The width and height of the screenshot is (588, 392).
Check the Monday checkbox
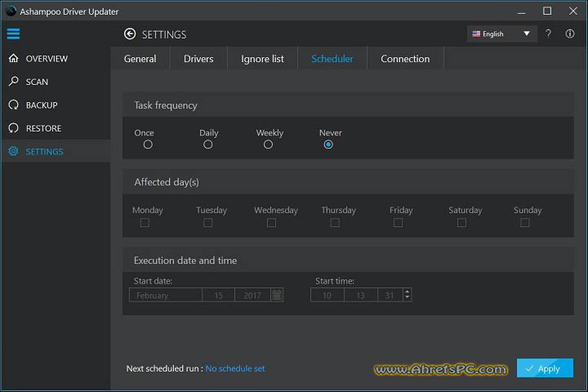click(145, 223)
